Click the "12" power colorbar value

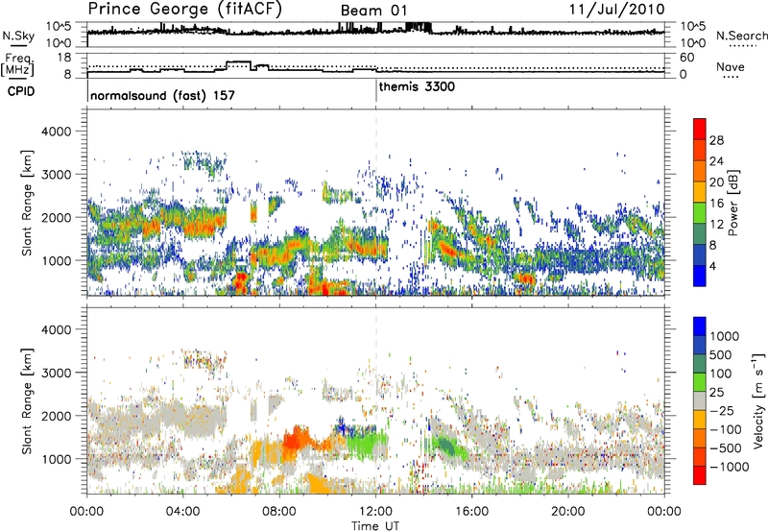point(716,225)
